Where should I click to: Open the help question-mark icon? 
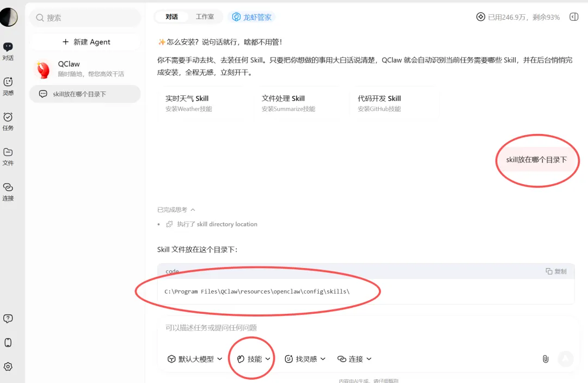pyautogui.click(x=8, y=319)
